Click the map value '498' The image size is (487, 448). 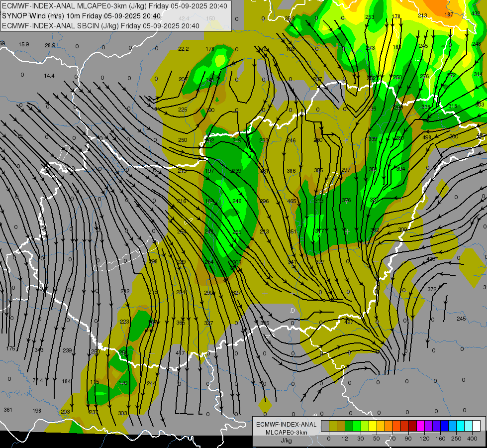(427, 137)
